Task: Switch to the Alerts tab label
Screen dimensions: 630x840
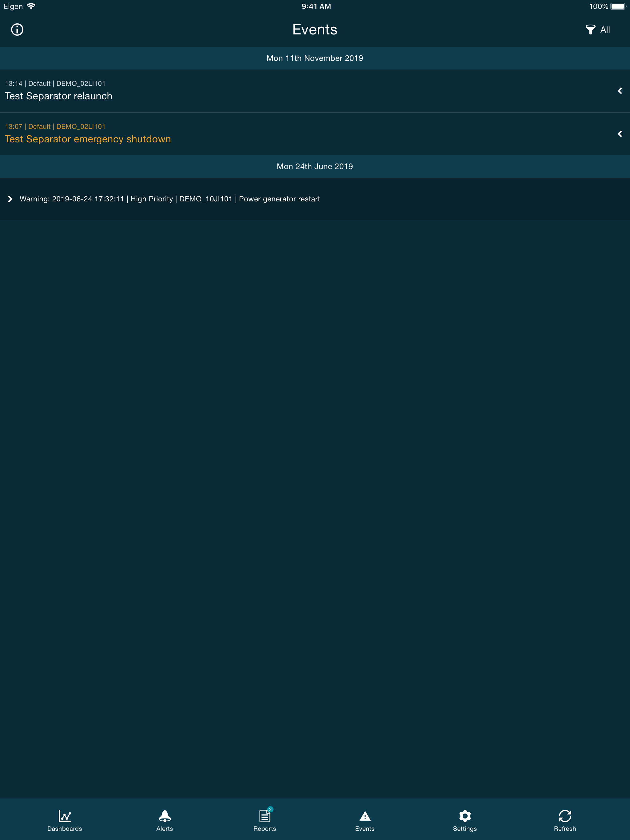Action: click(165, 829)
